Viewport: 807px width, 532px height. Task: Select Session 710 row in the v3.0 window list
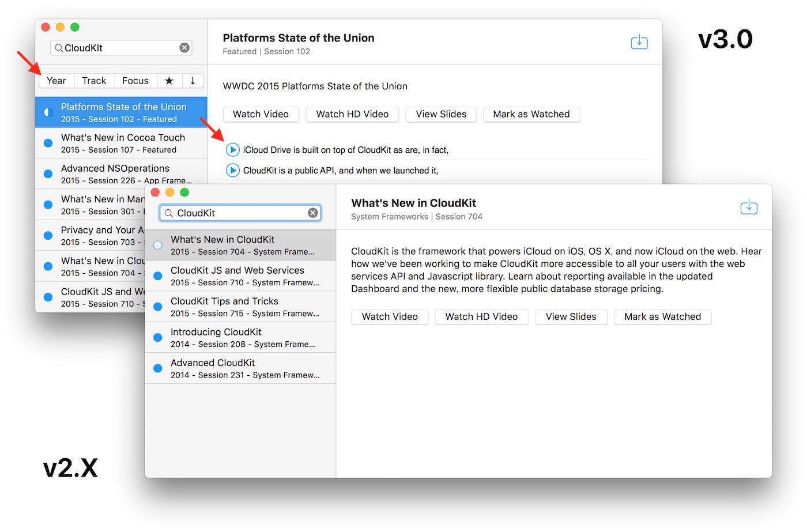pos(90,297)
